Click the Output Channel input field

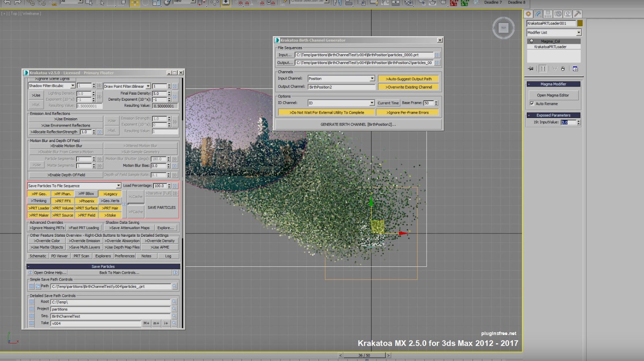[342, 87]
